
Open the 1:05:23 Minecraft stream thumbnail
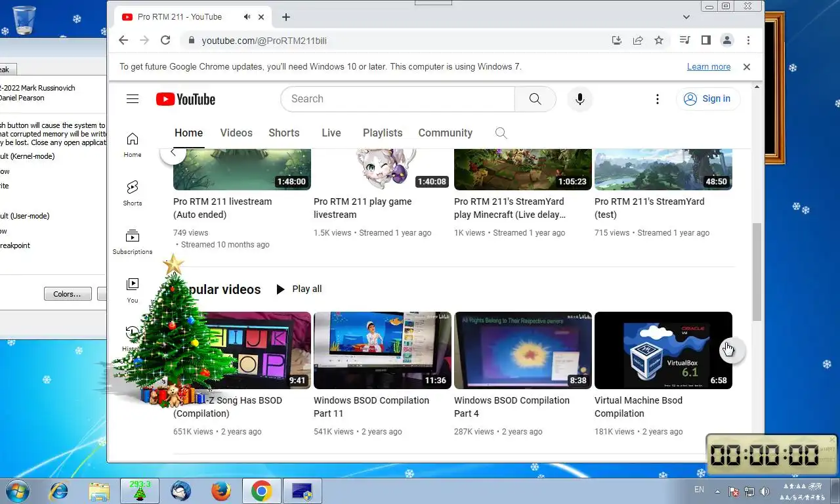[x=523, y=170]
